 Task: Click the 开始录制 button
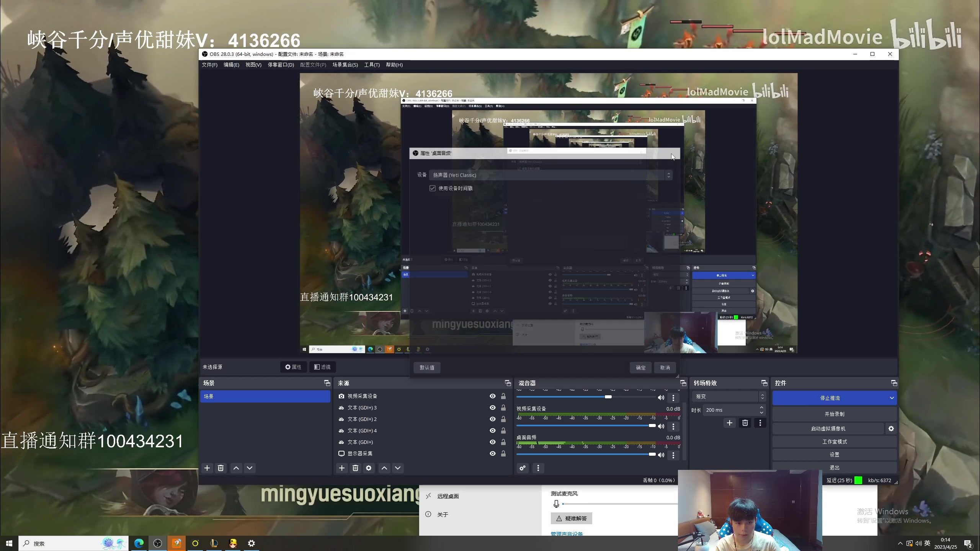click(835, 414)
